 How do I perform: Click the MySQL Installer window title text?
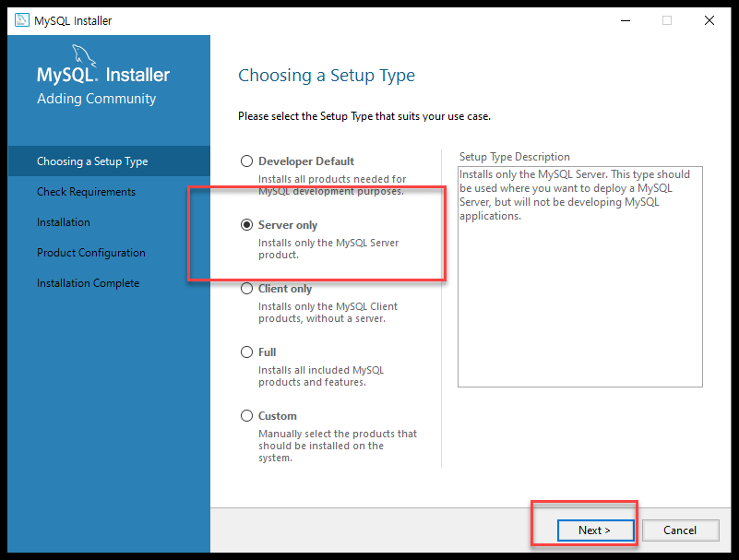tap(73, 20)
